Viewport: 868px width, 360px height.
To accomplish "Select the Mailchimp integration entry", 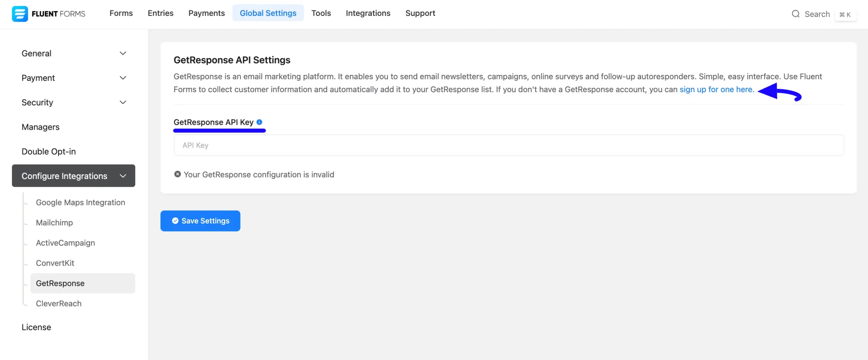I will tap(54, 222).
